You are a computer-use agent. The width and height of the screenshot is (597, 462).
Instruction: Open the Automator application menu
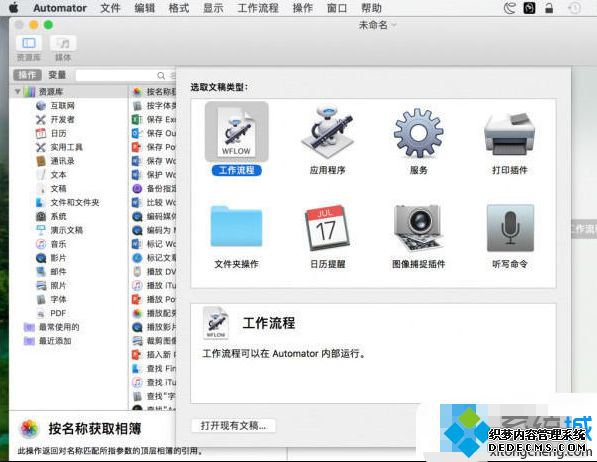pyautogui.click(x=60, y=8)
